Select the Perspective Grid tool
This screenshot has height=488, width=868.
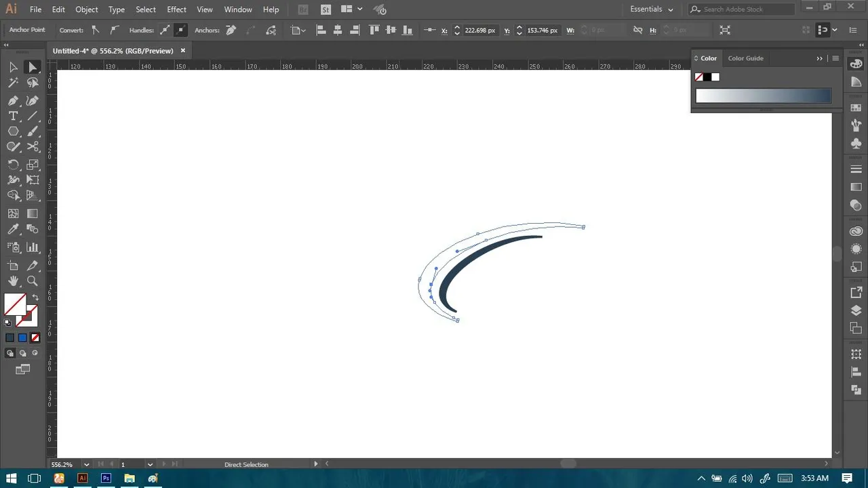point(32,196)
